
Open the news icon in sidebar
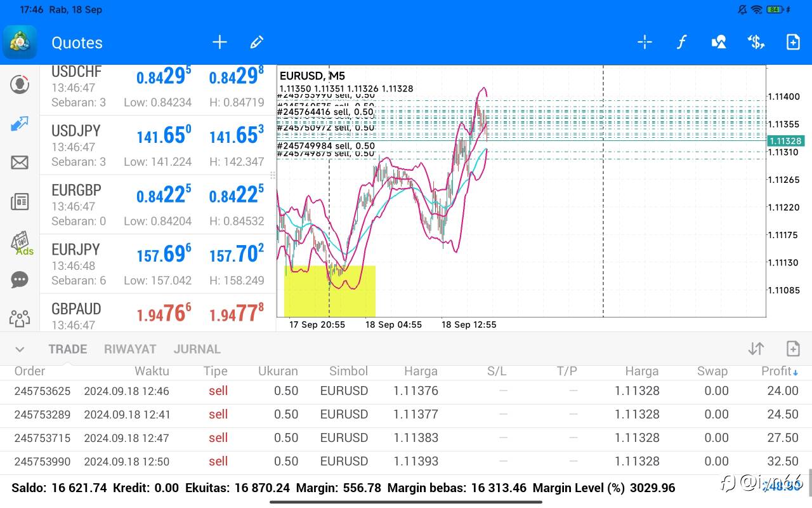click(20, 202)
